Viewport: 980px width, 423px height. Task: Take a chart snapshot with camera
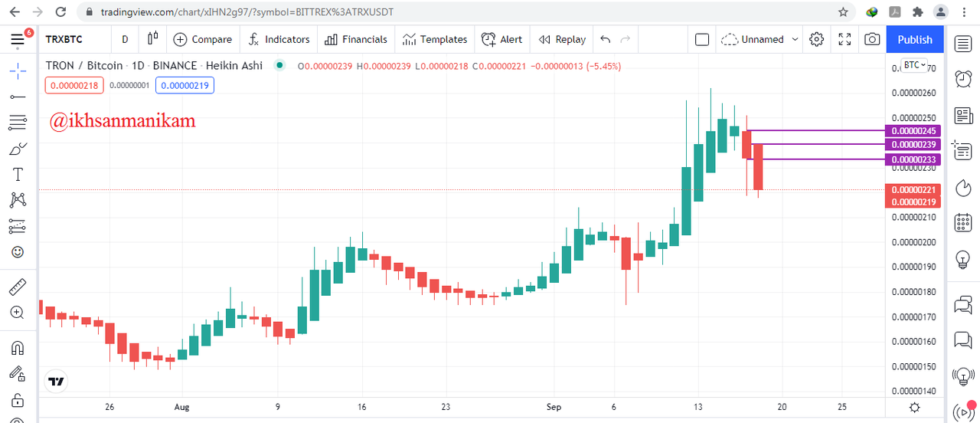(872, 39)
